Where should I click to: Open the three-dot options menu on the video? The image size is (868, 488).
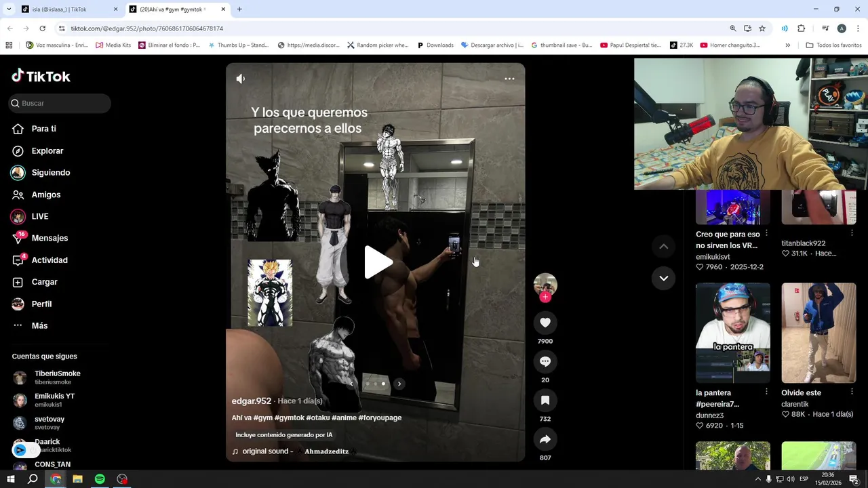click(x=509, y=79)
